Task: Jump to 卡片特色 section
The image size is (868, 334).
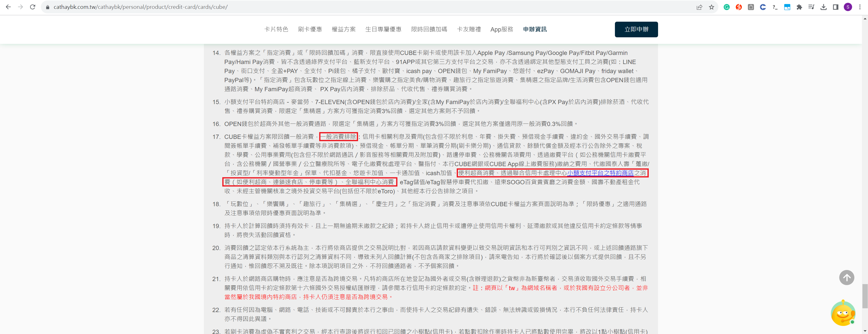Action: click(276, 29)
